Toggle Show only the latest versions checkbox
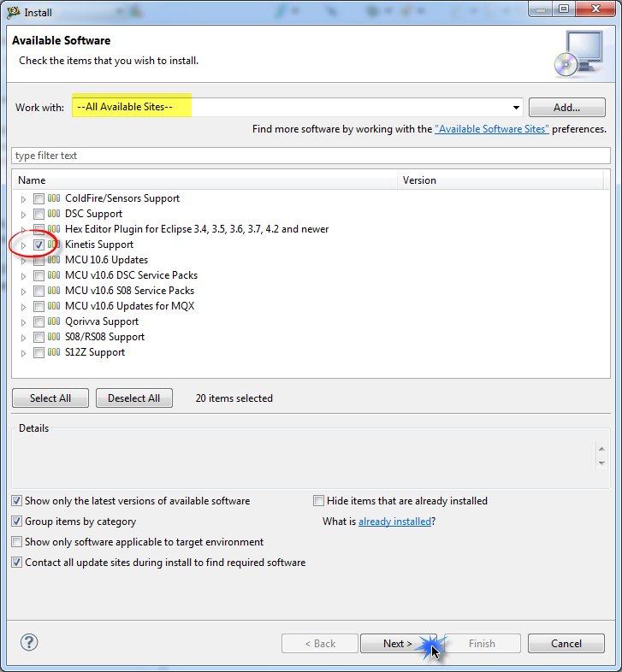This screenshot has width=622, height=672. [x=17, y=500]
